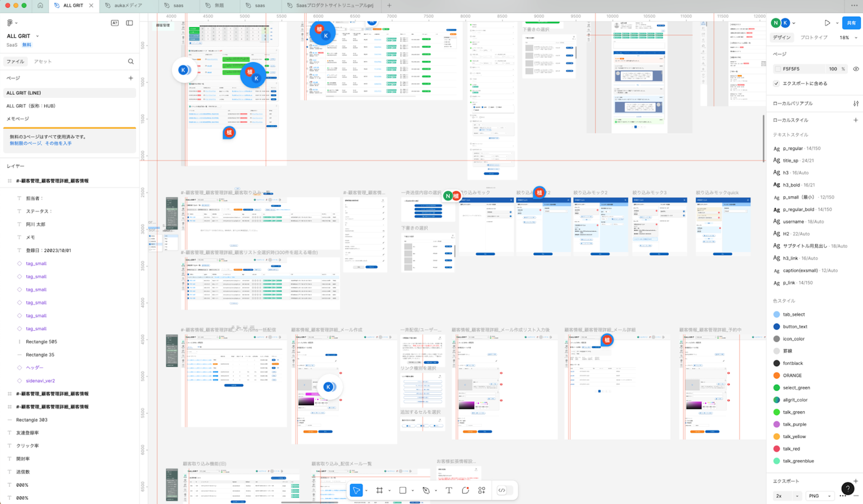Click the 共有 share button
863x504 pixels.
(851, 23)
